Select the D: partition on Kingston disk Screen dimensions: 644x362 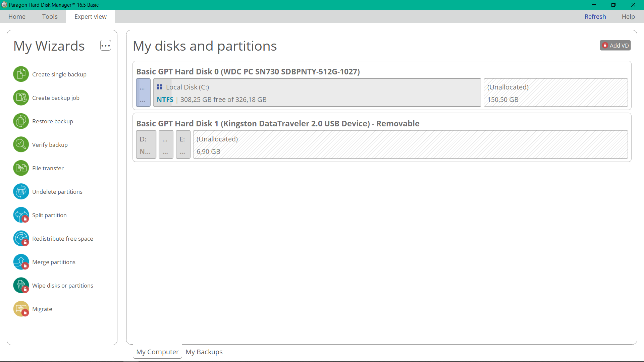tap(146, 145)
